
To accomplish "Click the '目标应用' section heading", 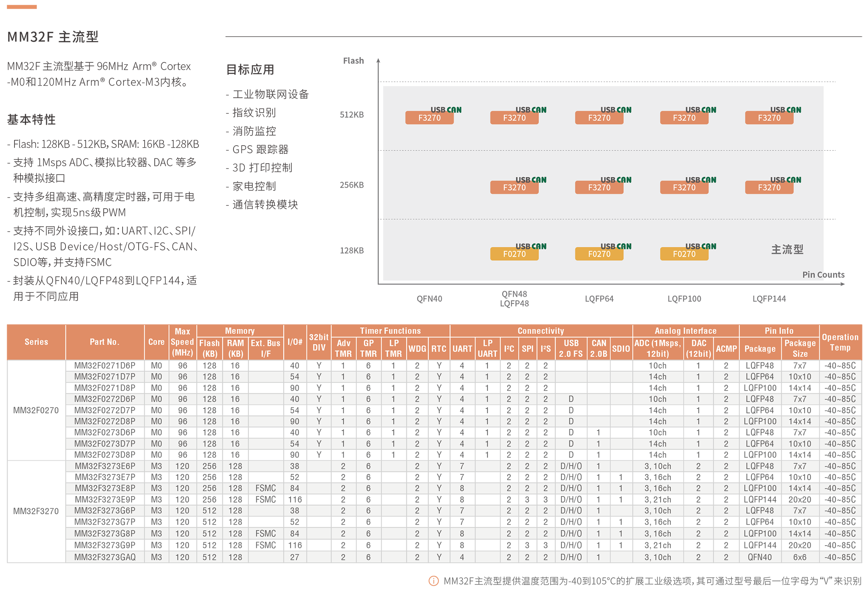I will point(250,70).
